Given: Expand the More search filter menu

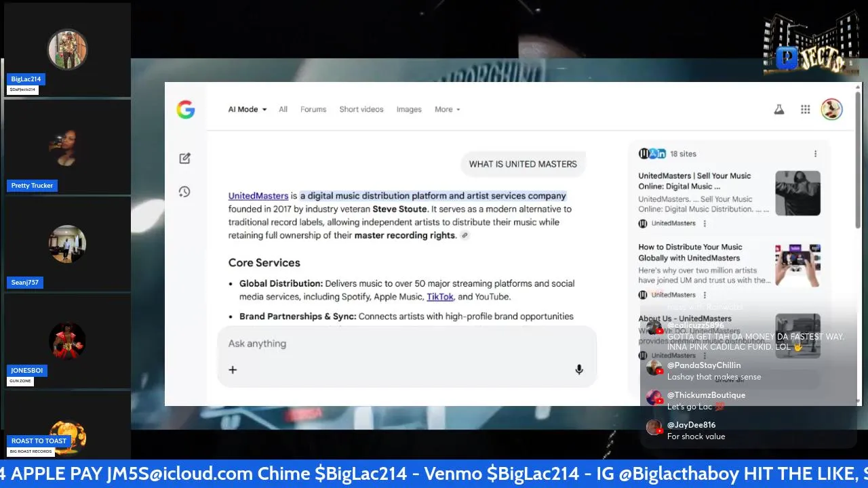Looking at the screenshot, I should (448, 109).
